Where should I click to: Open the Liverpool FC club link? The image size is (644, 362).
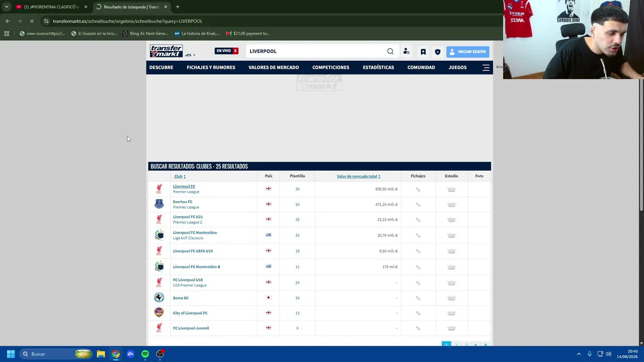tap(184, 187)
